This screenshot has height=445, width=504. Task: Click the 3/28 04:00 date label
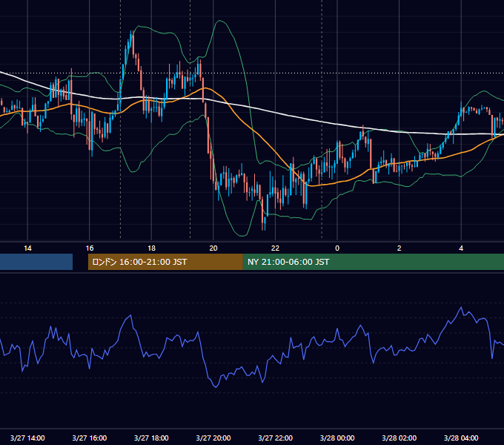tap(461, 438)
